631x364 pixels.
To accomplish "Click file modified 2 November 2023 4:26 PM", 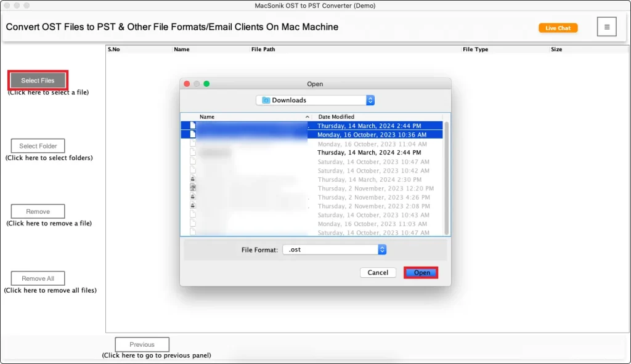I will (x=374, y=197).
